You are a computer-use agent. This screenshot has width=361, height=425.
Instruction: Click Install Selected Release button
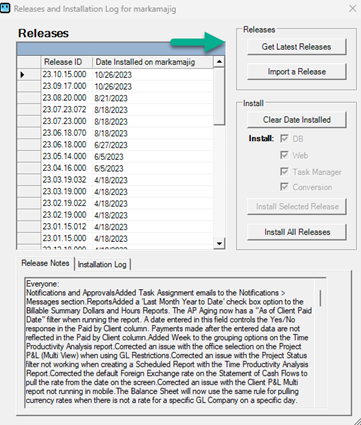click(296, 207)
